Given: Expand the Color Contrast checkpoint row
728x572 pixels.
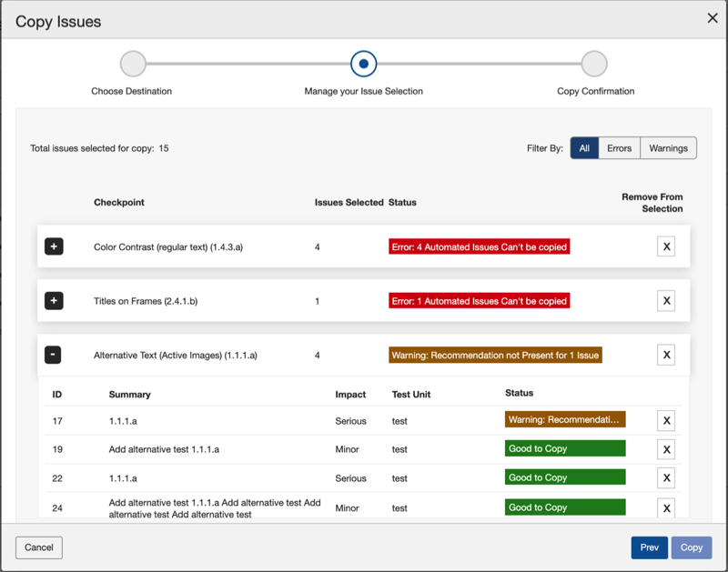Looking at the screenshot, I should [x=54, y=246].
